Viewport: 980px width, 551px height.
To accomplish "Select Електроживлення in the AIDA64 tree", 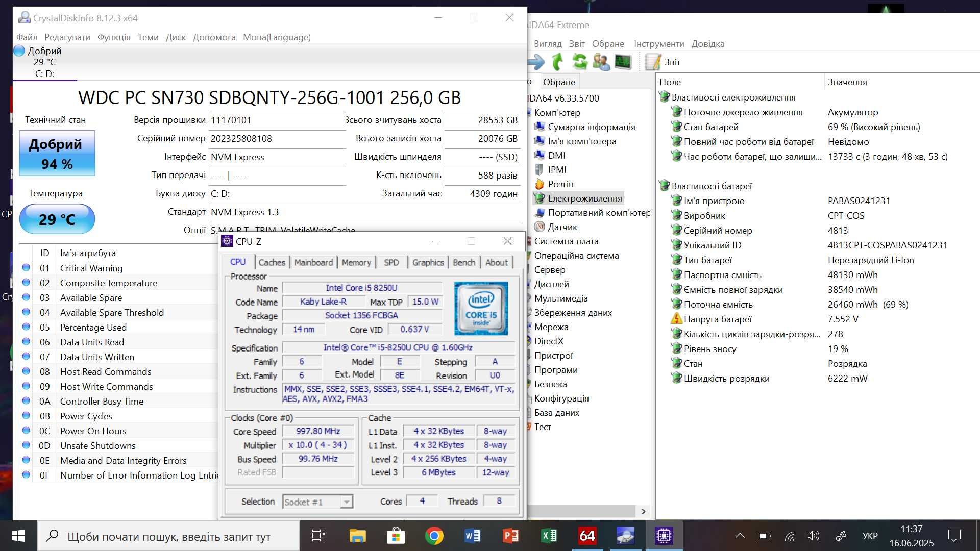I will [x=584, y=198].
